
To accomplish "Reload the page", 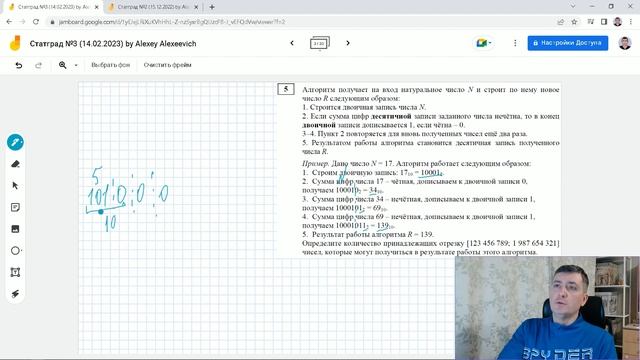I will click(x=36, y=22).
